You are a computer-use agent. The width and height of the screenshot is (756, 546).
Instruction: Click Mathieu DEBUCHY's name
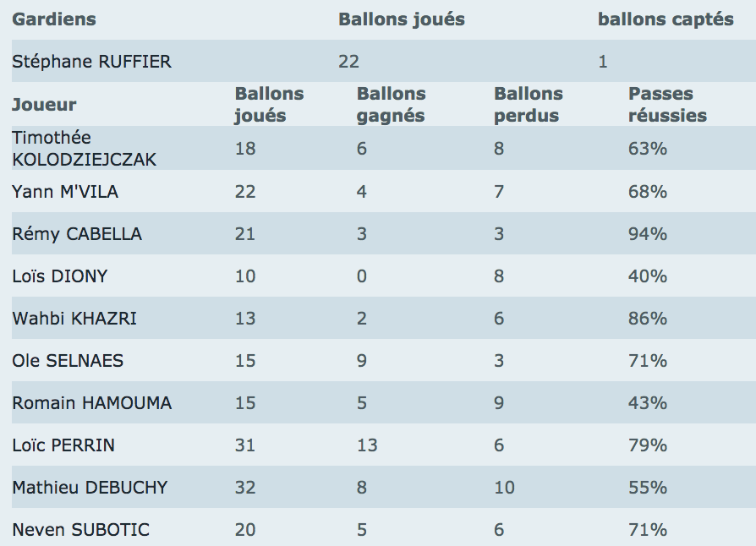pos(90,488)
